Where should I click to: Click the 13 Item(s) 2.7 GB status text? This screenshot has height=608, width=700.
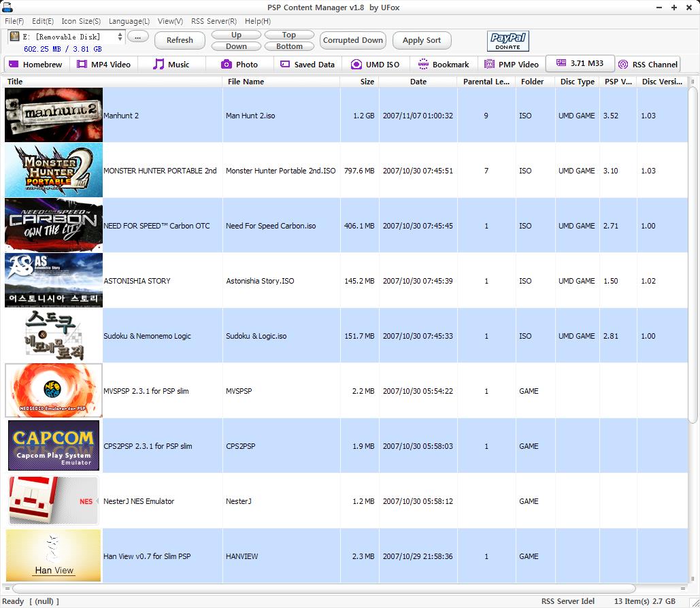point(645,601)
